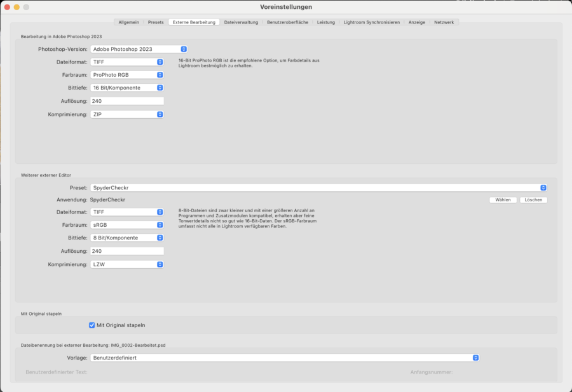The image size is (572, 392).
Task: Open the LZW Komprimierung dropdown
Action: pyautogui.click(x=126, y=264)
